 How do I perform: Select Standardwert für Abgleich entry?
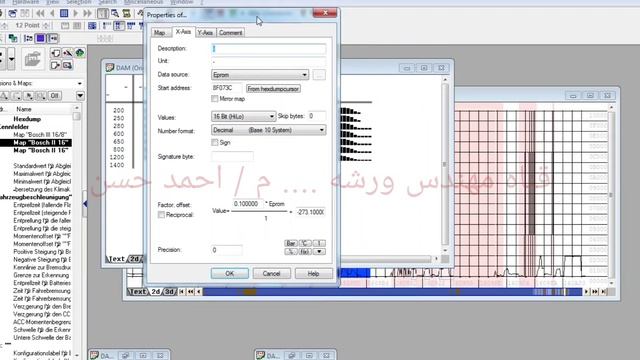click(42, 166)
